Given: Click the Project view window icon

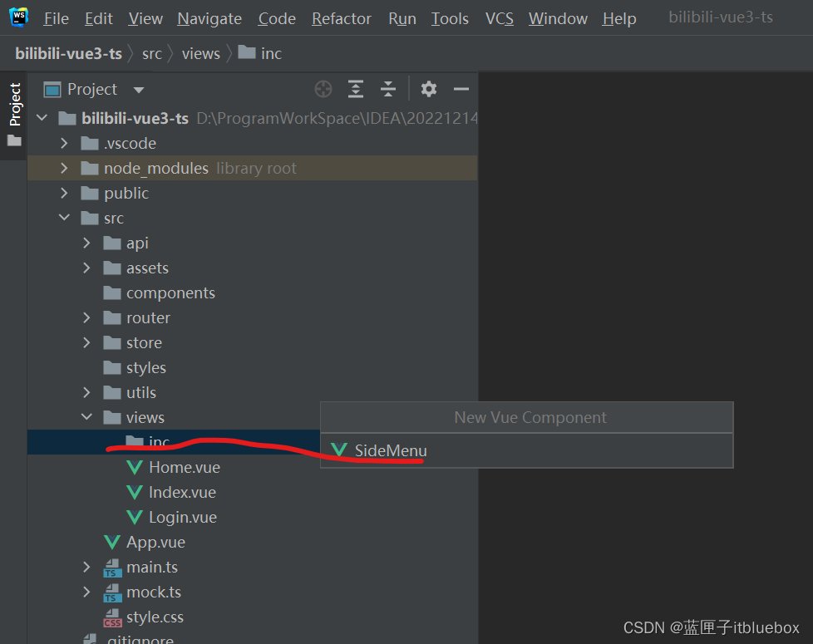Looking at the screenshot, I should (x=52, y=90).
